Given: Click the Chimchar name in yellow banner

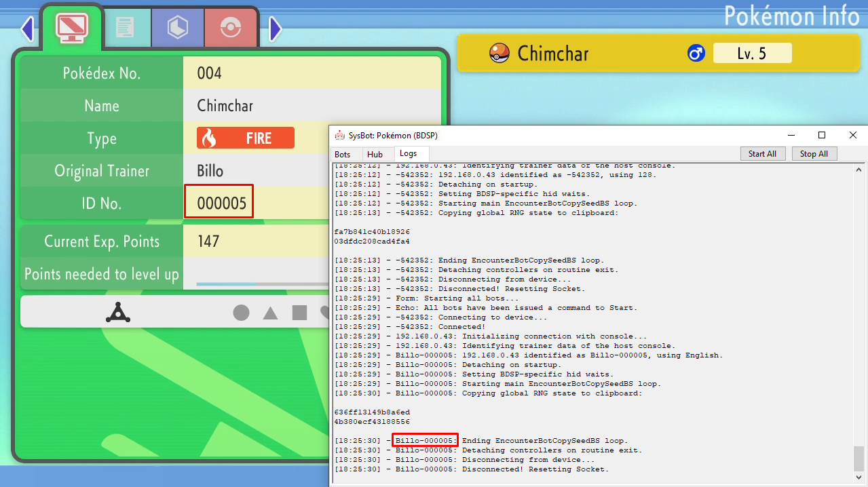Looking at the screenshot, I should tap(553, 53).
